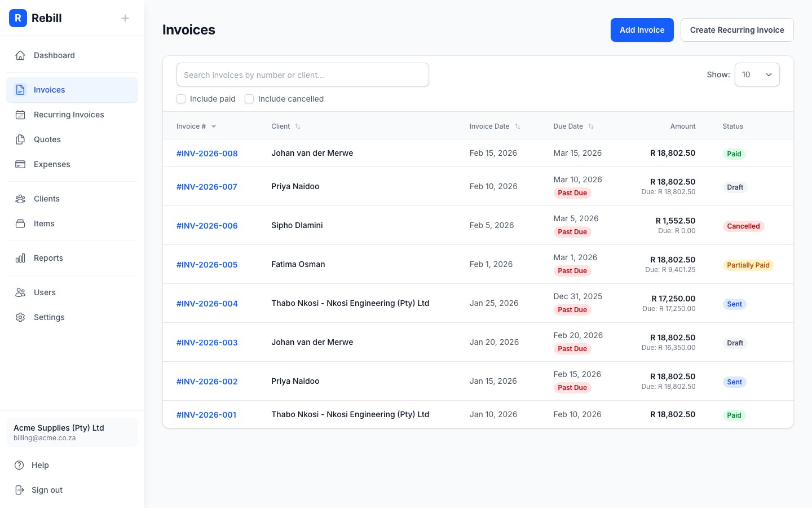Image resolution: width=812 pixels, height=508 pixels.
Task: Click the Invoice # sort arrow
Action: click(x=214, y=126)
